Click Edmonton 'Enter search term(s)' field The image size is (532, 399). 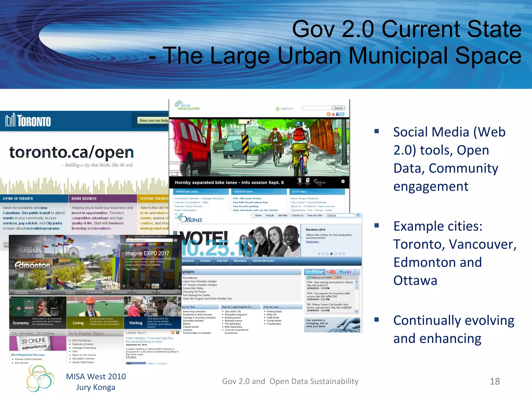click(149, 240)
